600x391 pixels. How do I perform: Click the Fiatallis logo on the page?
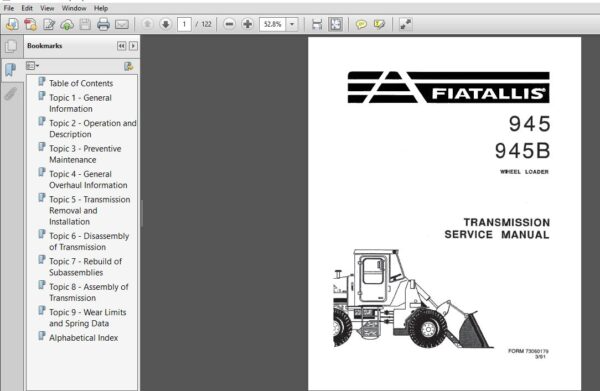click(448, 87)
